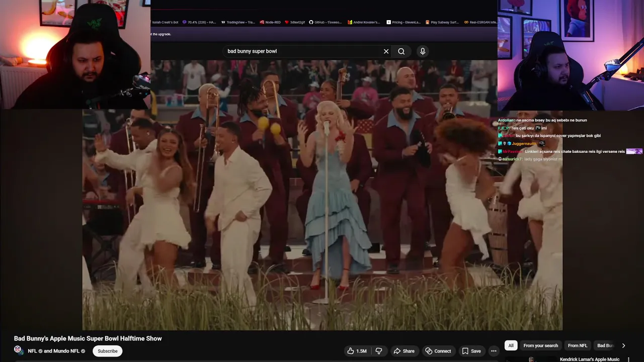Subscribe to the NFL channel
The height and width of the screenshot is (362, 644).
(x=107, y=351)
